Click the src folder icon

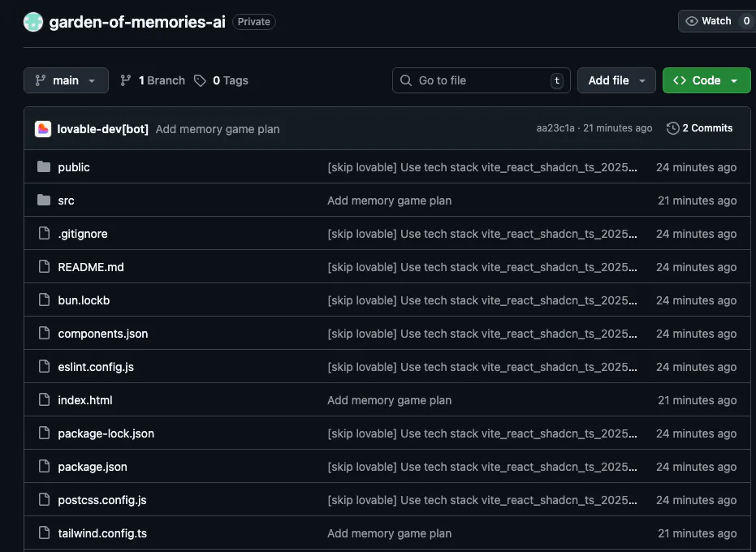pos(44,201)
